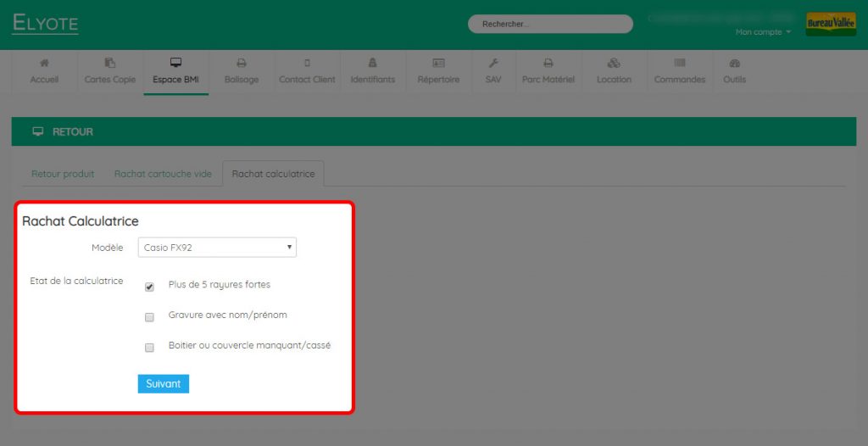This screenshot has height=446, width=868.
Task: Open the Mon compte dropdown menu
Action: pyautogui.click(x=763, y=32)
